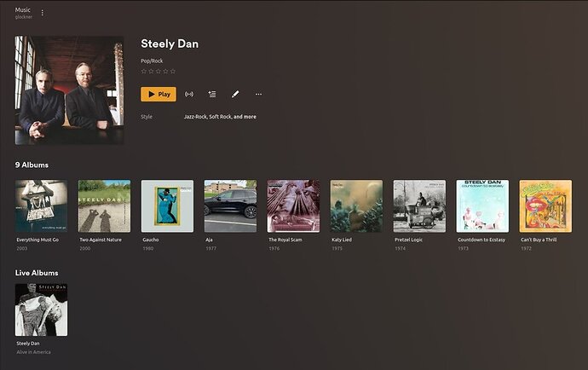Click the Katy Lied title text
This screenshot has height=370, width=588.
pyautogui.click(x=342, y=240)
